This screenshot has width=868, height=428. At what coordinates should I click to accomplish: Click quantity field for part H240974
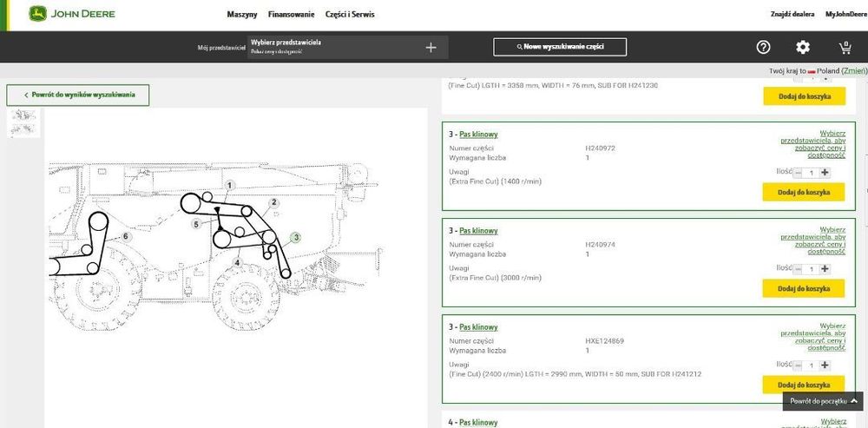812,269
